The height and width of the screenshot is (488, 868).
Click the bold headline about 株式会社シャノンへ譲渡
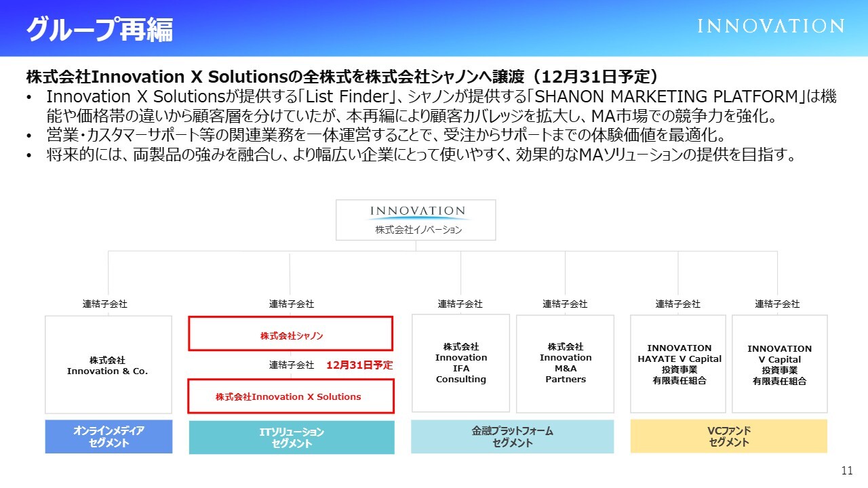(342, 75)
